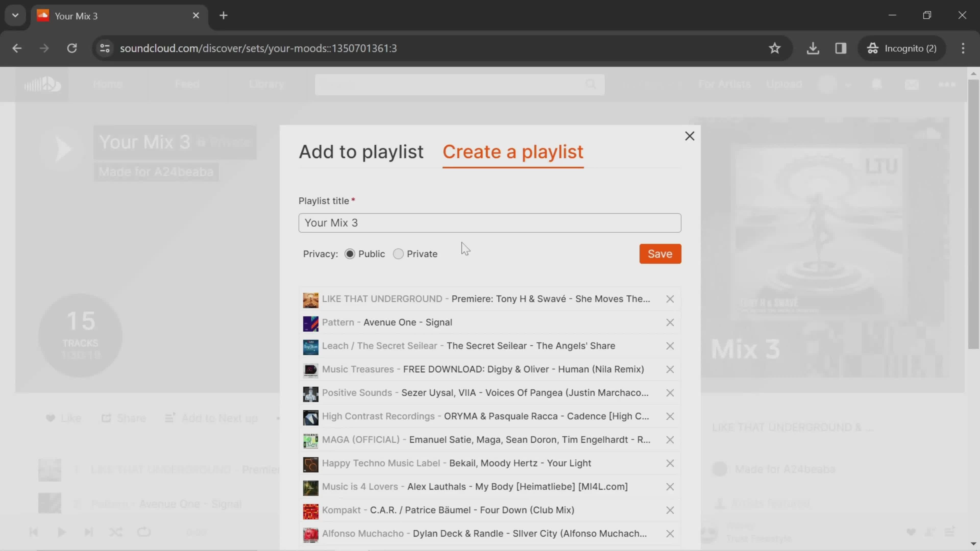The width and height of the screenshot is (980, 551).
Task: Toggle browser side panel
Action: [x=840, y=48]
